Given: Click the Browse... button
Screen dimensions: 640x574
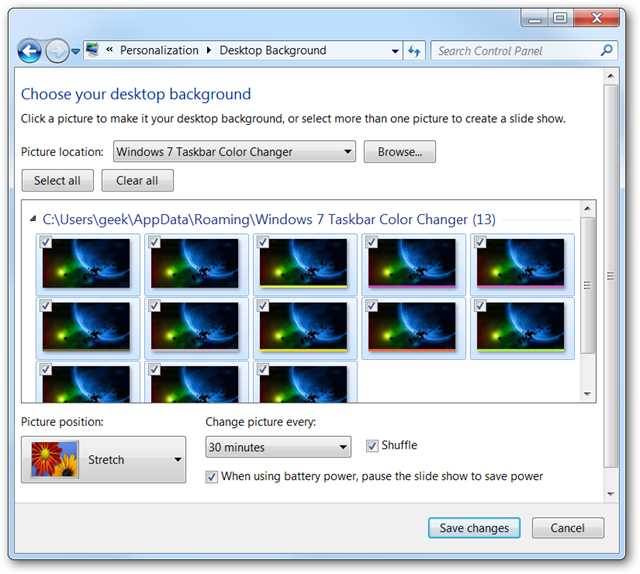Looking at the screenshot, I should 400,151.
